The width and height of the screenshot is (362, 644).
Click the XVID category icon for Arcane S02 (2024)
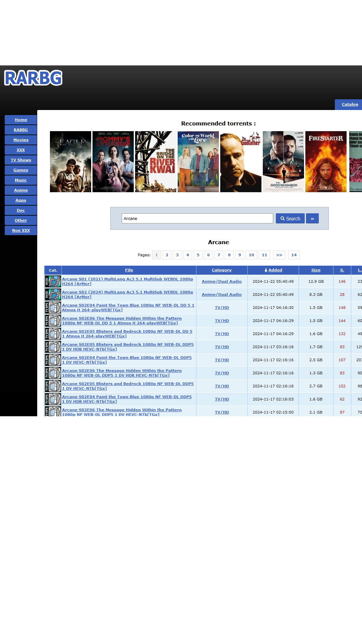pos(53,294)
